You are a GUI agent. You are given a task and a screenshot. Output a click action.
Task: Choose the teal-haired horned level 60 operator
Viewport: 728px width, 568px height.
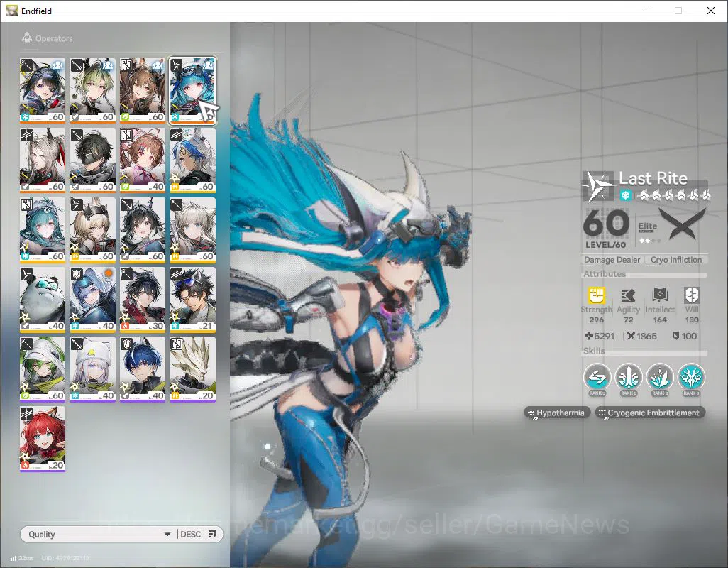43,229
